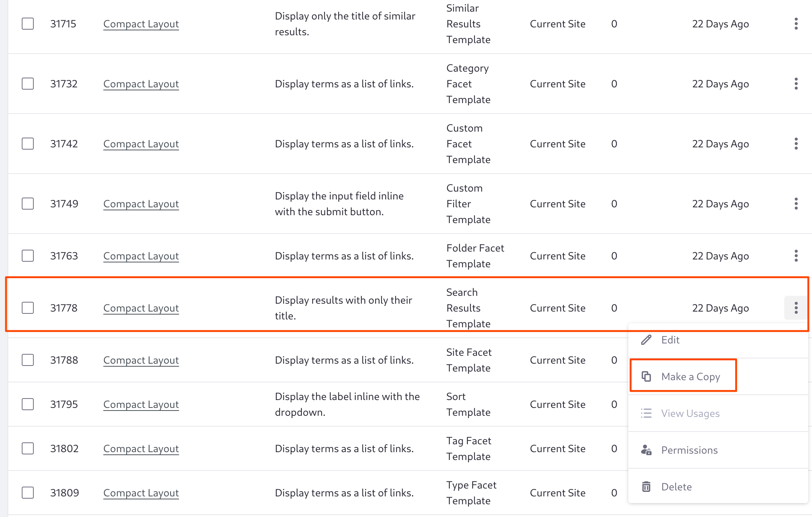Open Compact Layout link for ID 31732

pyautogui.click(x=141, y=84)
